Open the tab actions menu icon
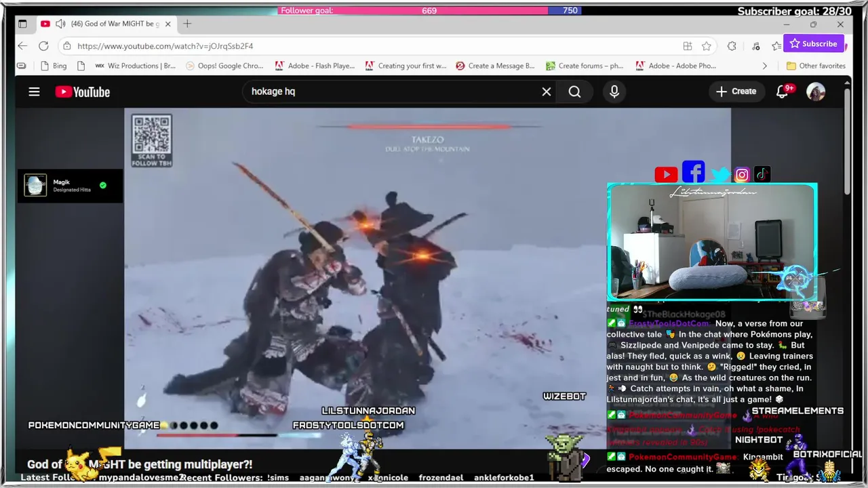 tap(22, 24)
